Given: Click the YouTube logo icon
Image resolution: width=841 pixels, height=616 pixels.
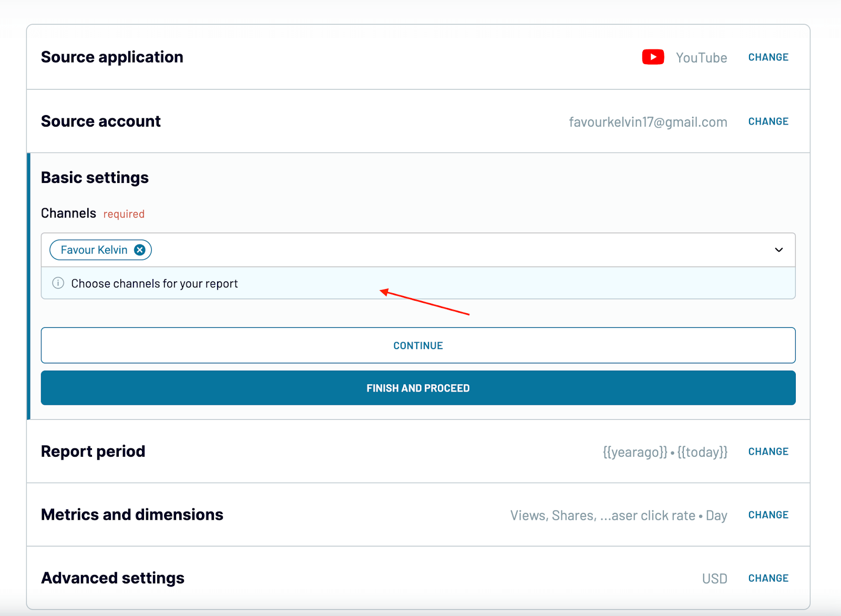Looking at the screenshot, I should 653,57.
